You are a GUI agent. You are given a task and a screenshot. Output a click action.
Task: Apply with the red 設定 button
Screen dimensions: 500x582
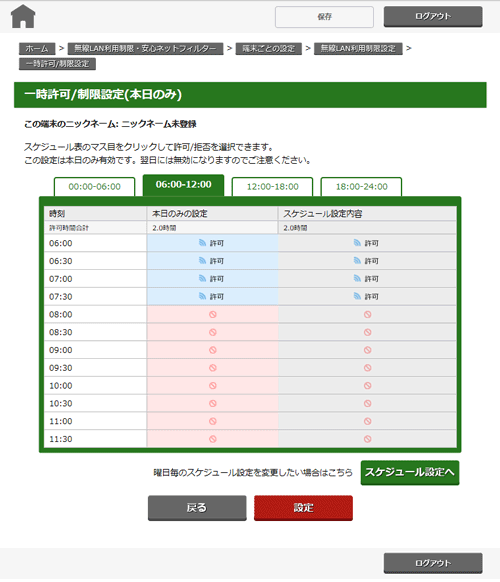pos(303,508)
